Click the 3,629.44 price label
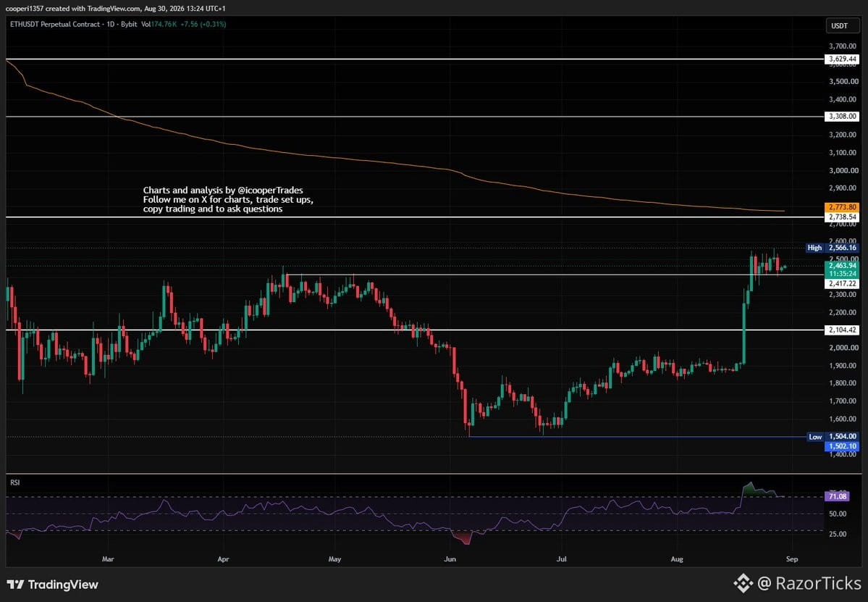 (842, 59)
